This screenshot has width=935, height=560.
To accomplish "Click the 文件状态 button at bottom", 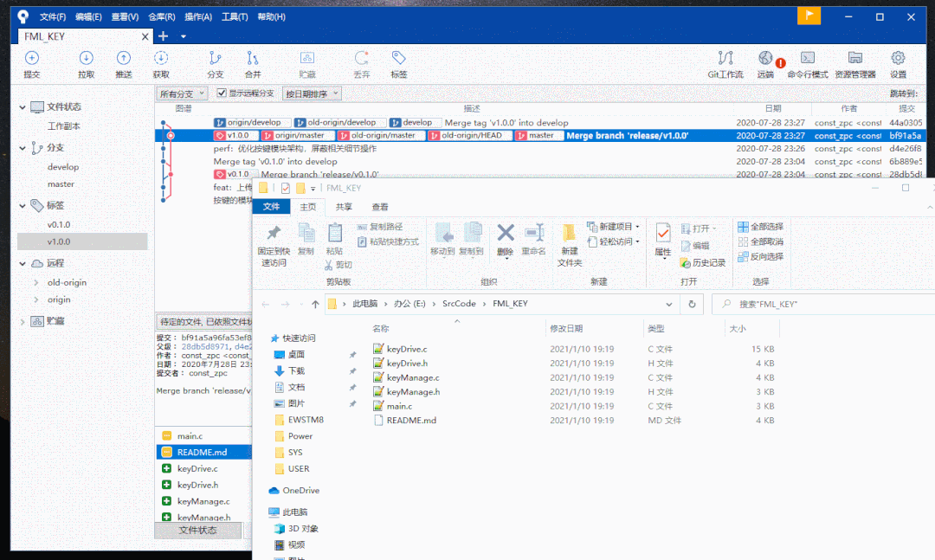I will (197, 530).
